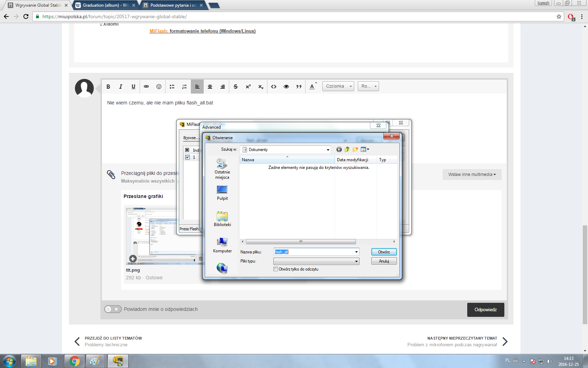The width and height of the screenshot is (588, 368).
Task: Click the create new folder icon
Action: [x=355, y=150]
